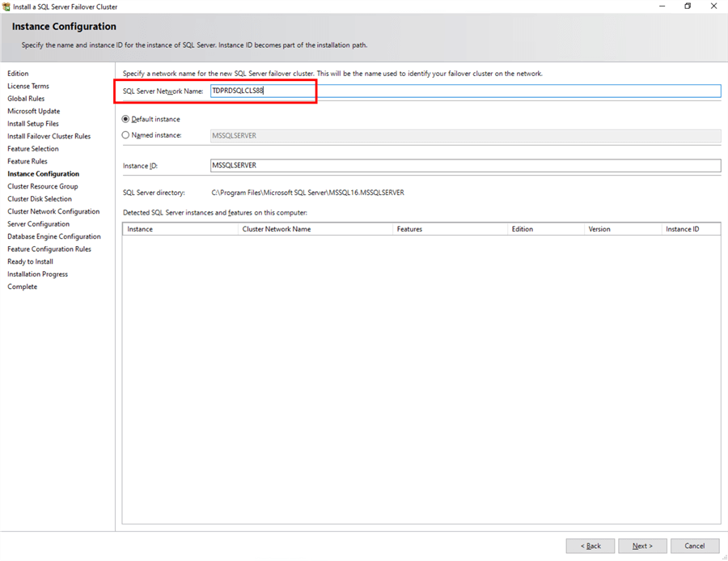The image size is (728, 561).
Task: Sort by Cluster Network Name column
Action: [x=315, y=229]
